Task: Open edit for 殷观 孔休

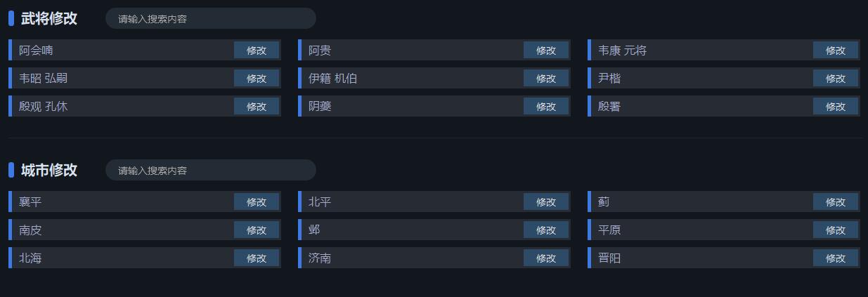Action: [x=257, y=106]
